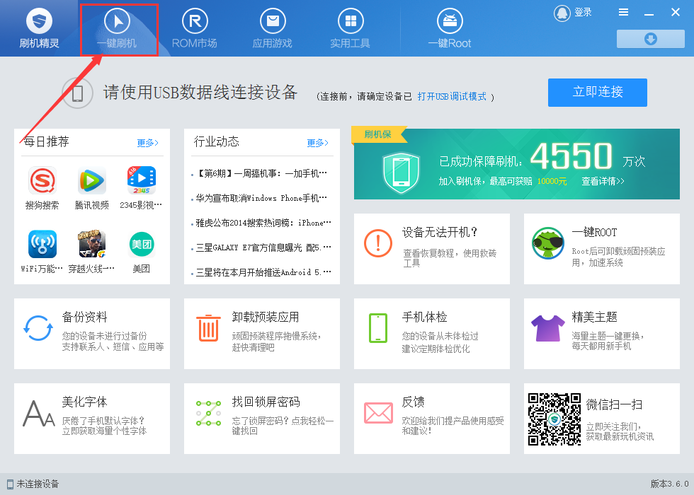Open the 微信扫一扫 title
Viewport: 694px width, 495px height.
[614, 404]
